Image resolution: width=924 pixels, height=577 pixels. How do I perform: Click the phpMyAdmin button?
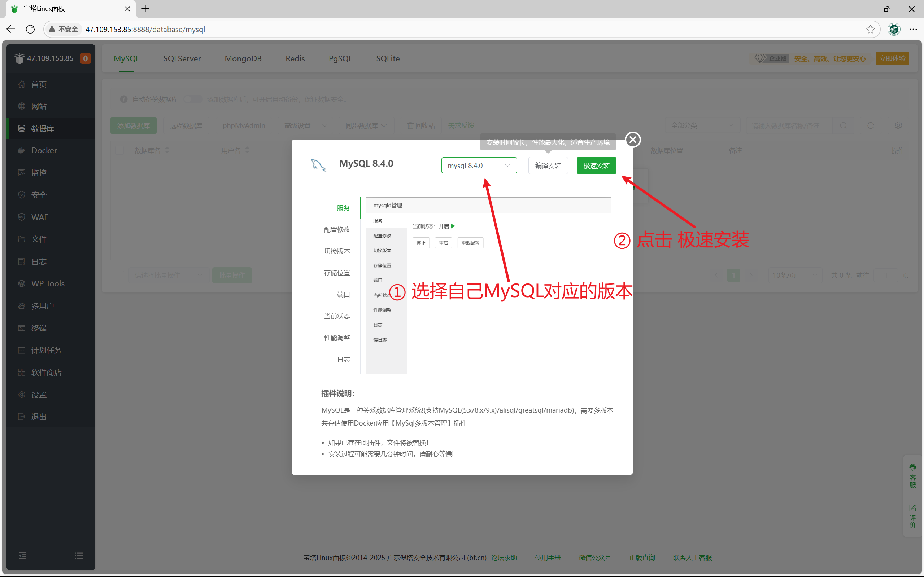point(244,125)
